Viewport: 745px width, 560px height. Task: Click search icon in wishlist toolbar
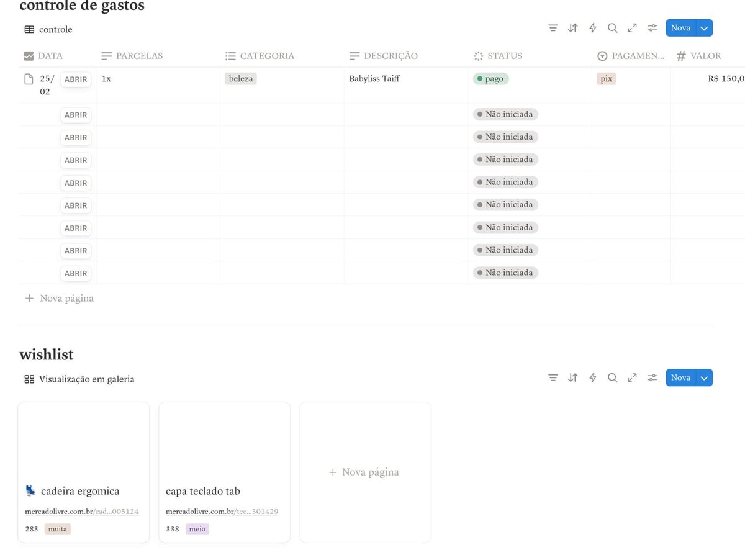pos(613,377)
